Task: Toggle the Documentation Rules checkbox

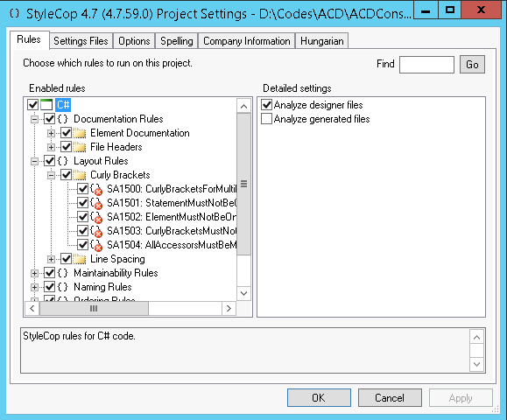Action: [x=49, y=119]
